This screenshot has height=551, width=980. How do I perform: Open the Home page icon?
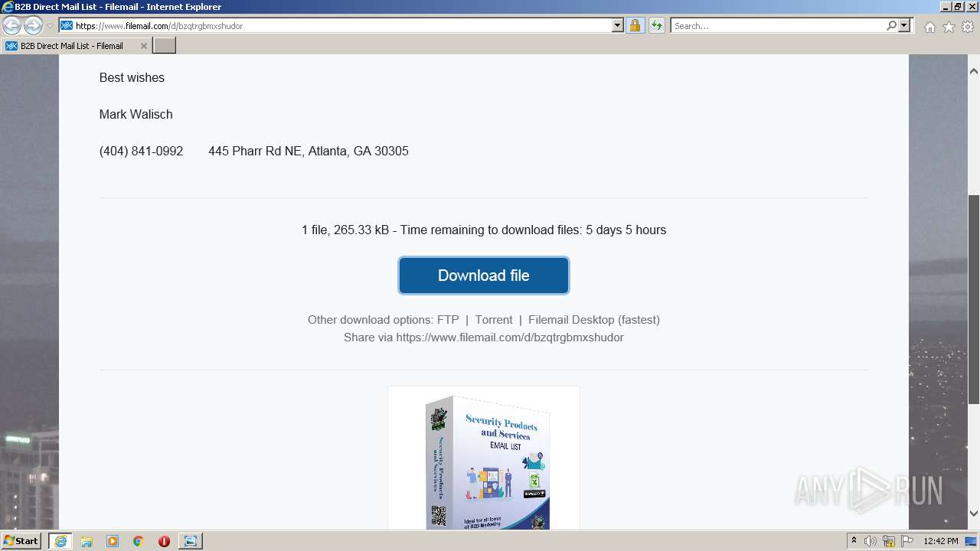click(x=929, y=27)
